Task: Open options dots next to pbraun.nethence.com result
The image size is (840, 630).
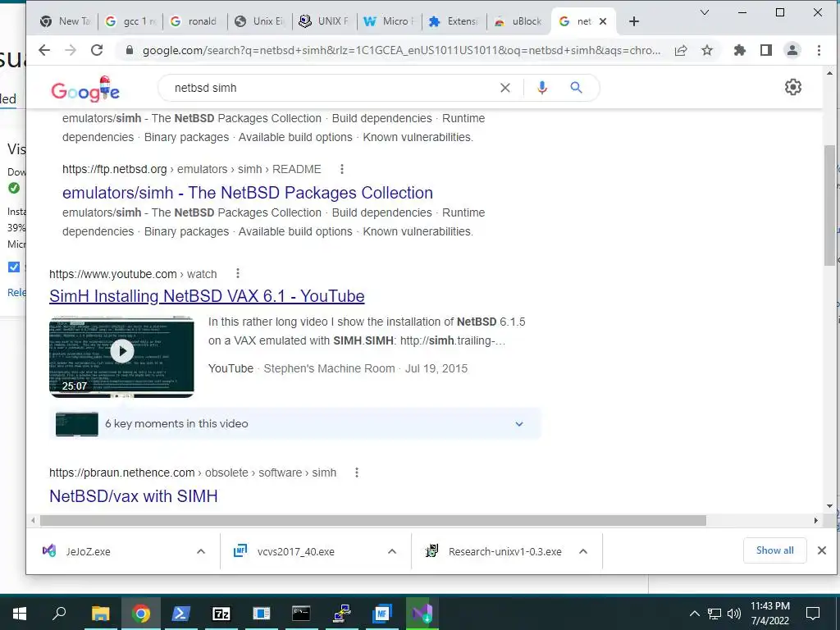Action: tap(357, 472)
